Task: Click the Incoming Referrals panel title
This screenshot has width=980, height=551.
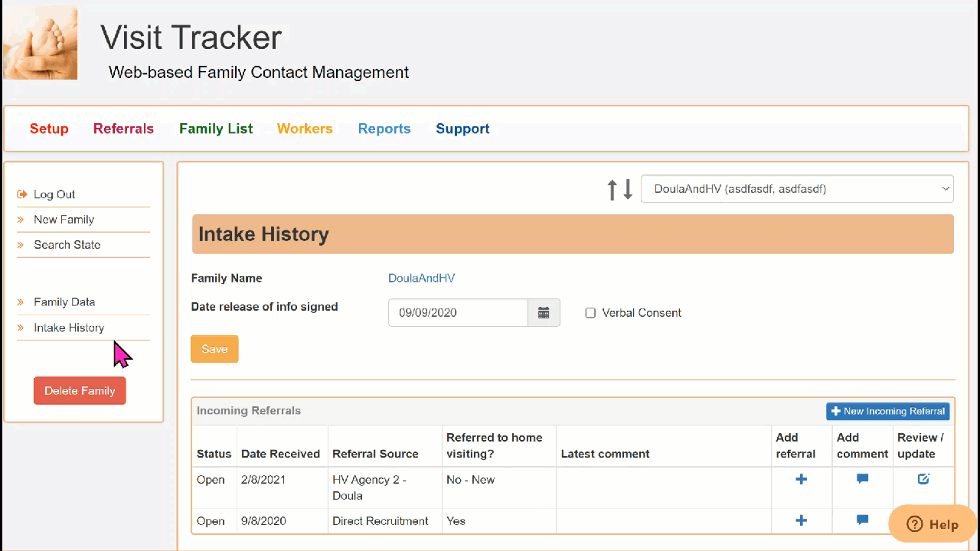Action: click(x=249, y=411)
